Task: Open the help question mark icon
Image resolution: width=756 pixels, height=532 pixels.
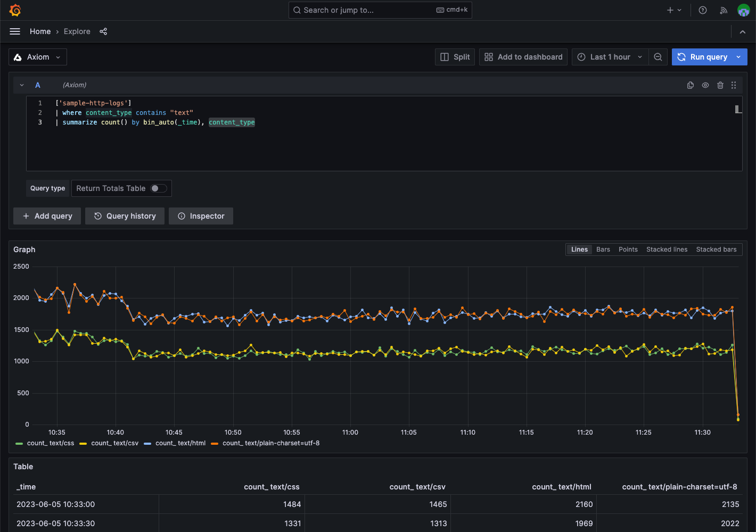Action: point(703,10)
